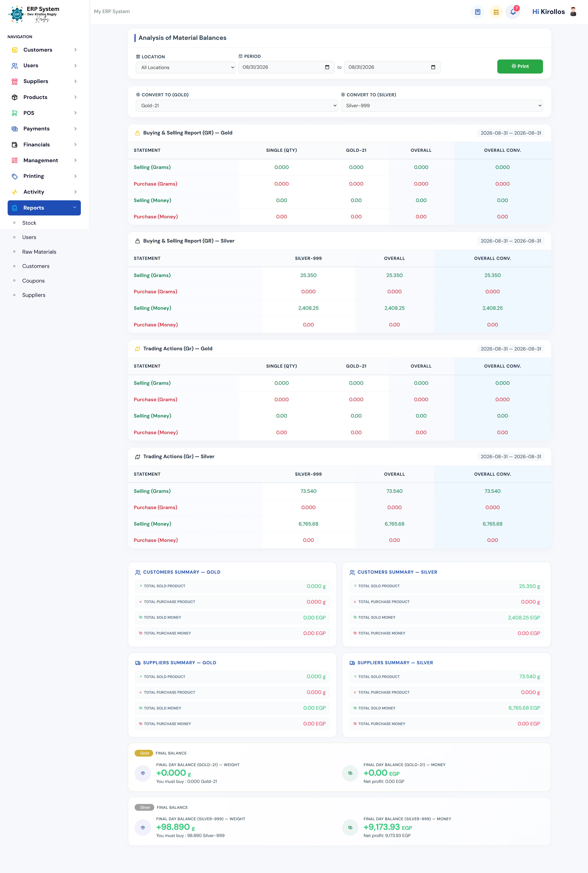The width and height of the screenshot is (588, 873).
Task: Click period end date field
Action: 392,67
